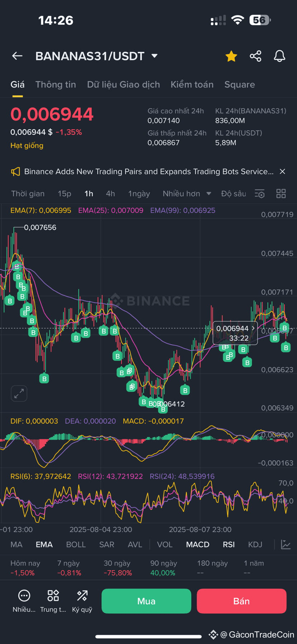Open the chart layout grid icon
297x644 pixels.
pyautogui.click(x=281, y=194)
